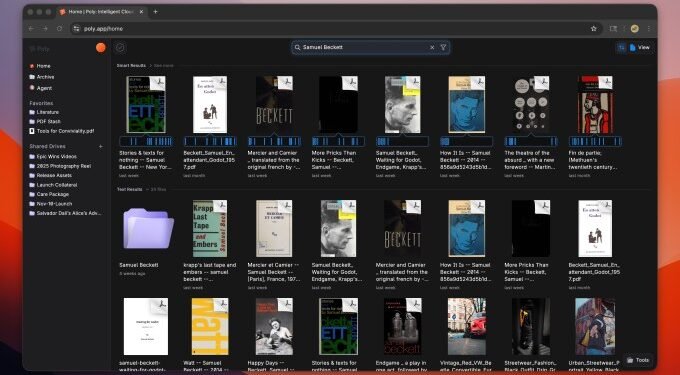
Task: Open Stories & texts for nothing in Smart Results
Action: pyautogui.click(x=146, y=104)
